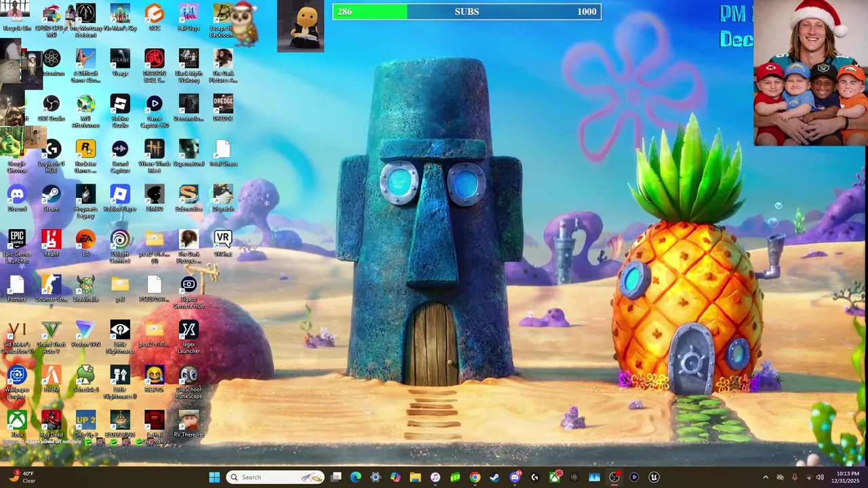The height and width of the screenshot is (488, 868).
Task: Open Discord from the taskbar
Action: [515, 477]
